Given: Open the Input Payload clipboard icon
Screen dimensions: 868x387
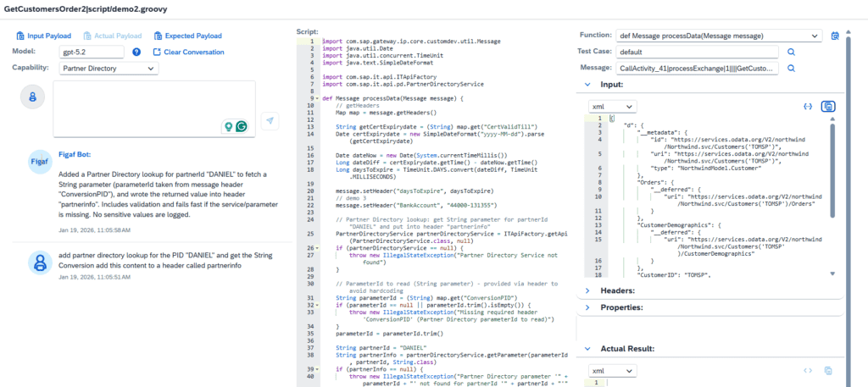Looking at the screenshot, I should [20, 36].
